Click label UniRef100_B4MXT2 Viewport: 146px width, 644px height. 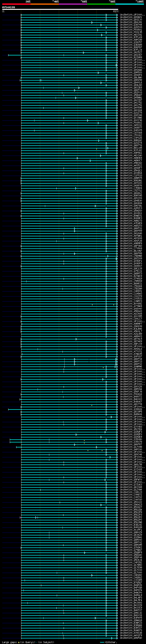[x=131, y=397]
